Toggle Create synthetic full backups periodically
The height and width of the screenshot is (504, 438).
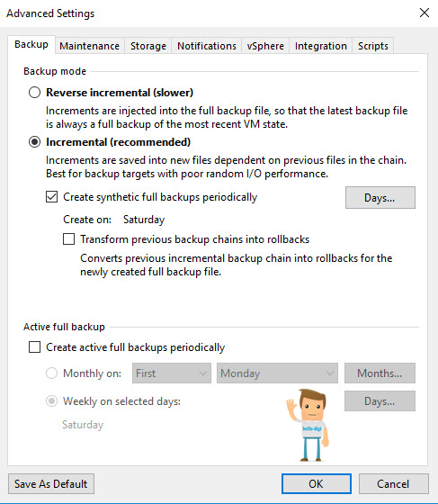51,197
